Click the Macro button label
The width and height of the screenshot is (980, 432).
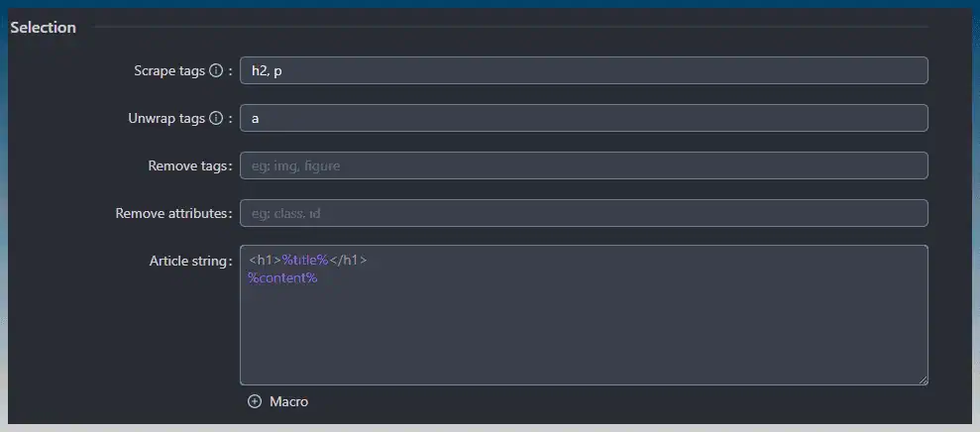coord(288,401)
